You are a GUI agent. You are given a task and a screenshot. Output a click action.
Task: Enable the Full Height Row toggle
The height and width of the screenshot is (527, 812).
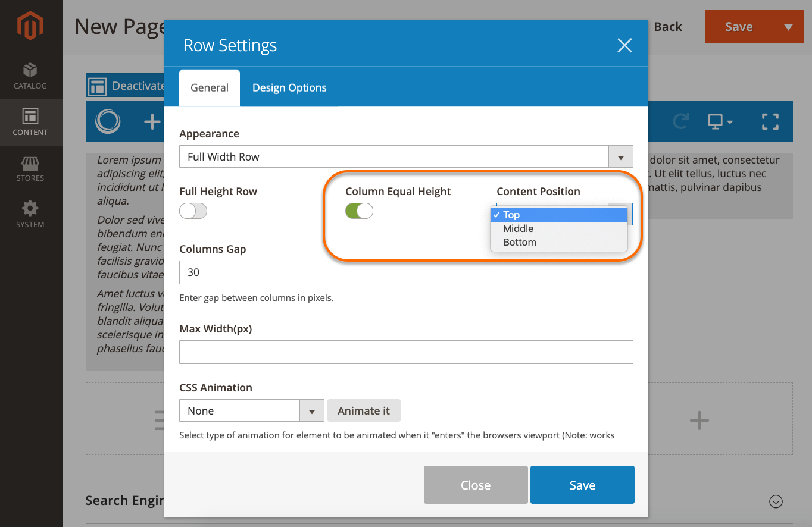pyautogui.click(x=193, y=211)
